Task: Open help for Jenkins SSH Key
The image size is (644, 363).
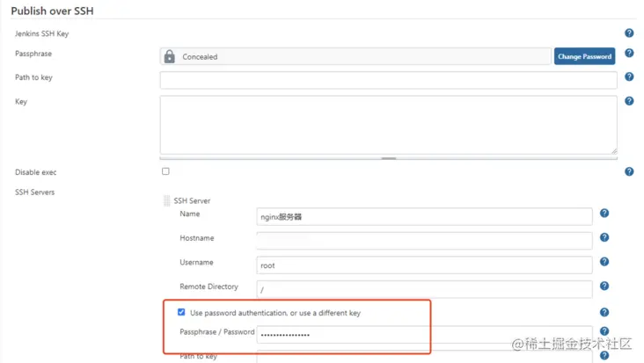Action: (x=629, y=33)
